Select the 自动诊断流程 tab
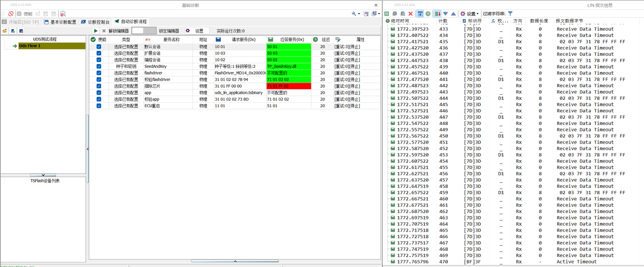Image resolution: width=644 pixels, height=267 pixels. (130, 22)
